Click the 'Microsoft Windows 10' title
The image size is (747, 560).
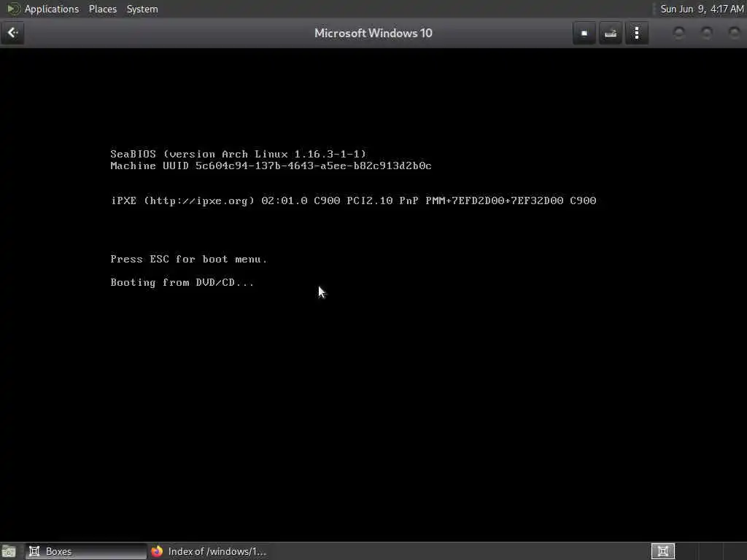pos(373,33)
